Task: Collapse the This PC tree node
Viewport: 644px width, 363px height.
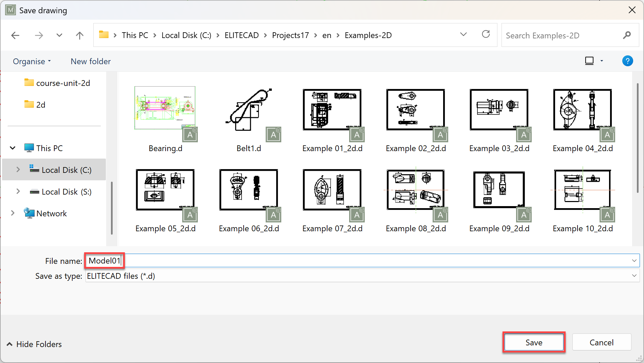Action: [13, 148]
